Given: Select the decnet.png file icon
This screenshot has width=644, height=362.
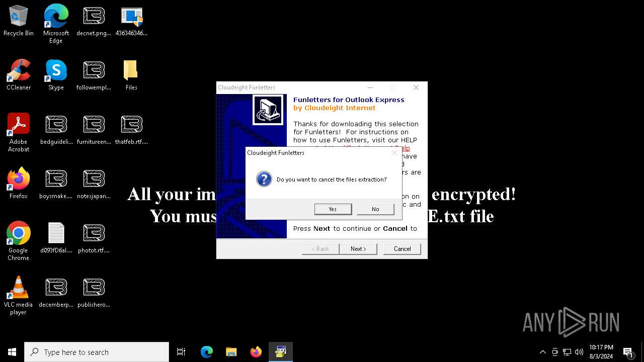Looking at the screenshot, I should tap(94, 21).
